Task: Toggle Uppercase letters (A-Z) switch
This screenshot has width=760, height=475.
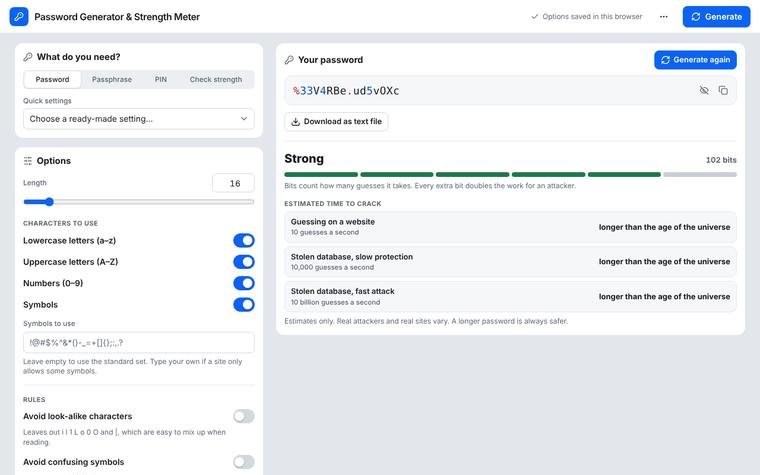Action: coord(244,262)
